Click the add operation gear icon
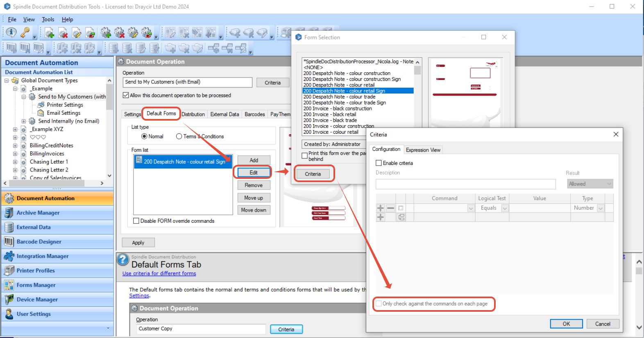The image size is (644, 338). pyautogui.click(x=106, y=33)
